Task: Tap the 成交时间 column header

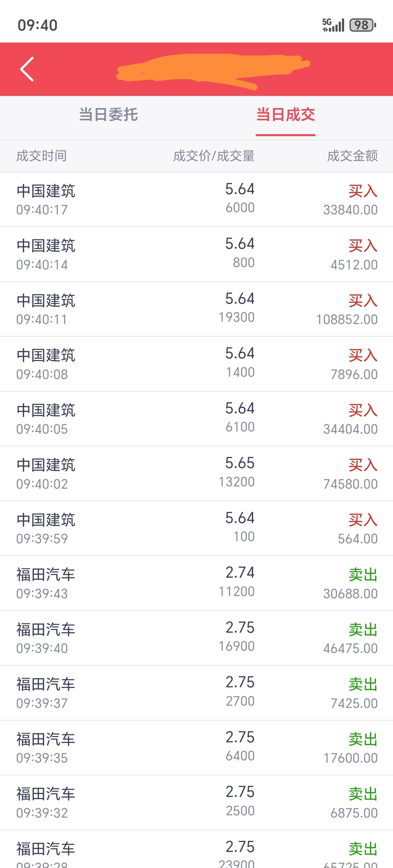Action: [42, 156]
